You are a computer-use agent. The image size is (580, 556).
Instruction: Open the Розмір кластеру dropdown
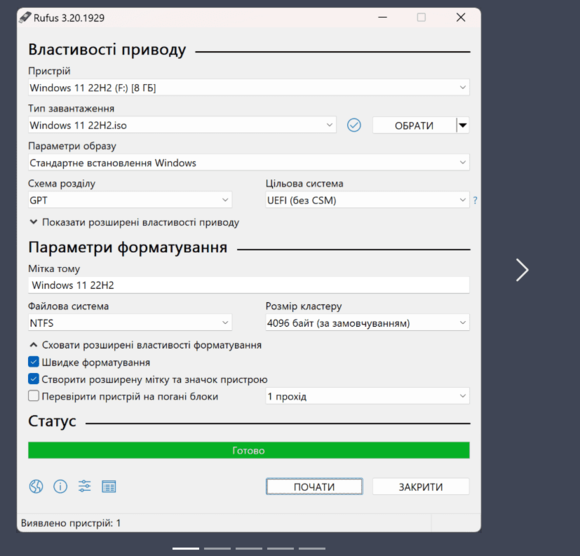[367, 323]
